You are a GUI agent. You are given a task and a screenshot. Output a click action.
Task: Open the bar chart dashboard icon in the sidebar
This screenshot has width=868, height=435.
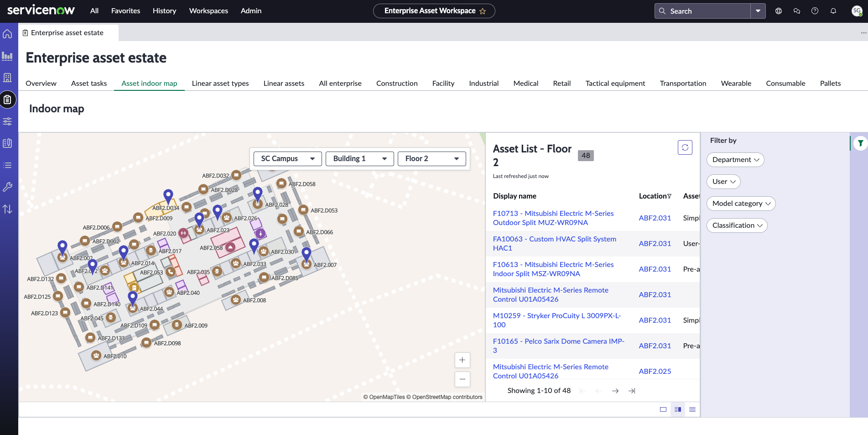[x=7, y=56]
